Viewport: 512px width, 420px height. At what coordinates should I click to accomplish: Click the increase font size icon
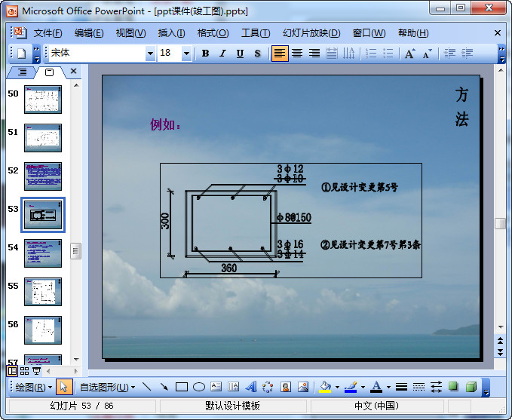(x=409, y=54)
